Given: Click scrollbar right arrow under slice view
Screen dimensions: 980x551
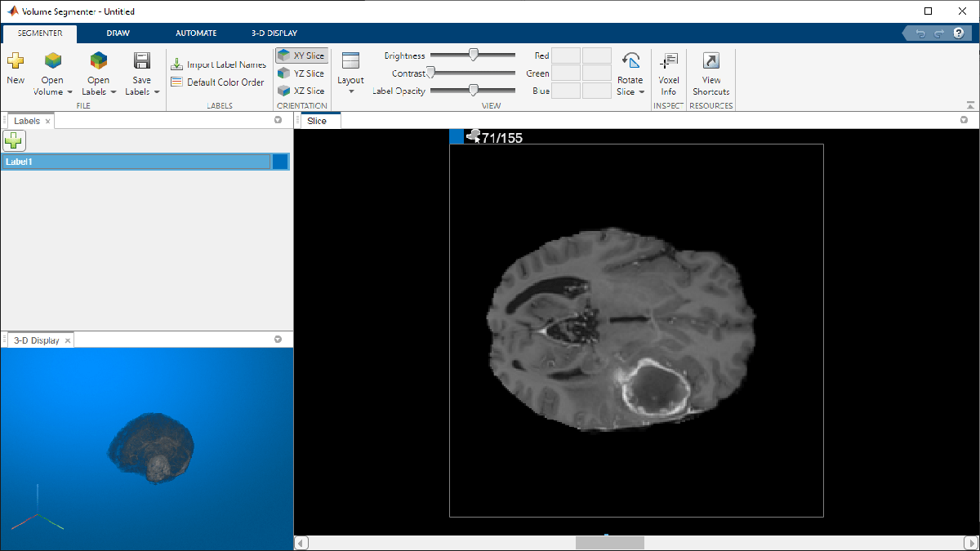Looking at the screenshot, I should click(x=970, y=543).
